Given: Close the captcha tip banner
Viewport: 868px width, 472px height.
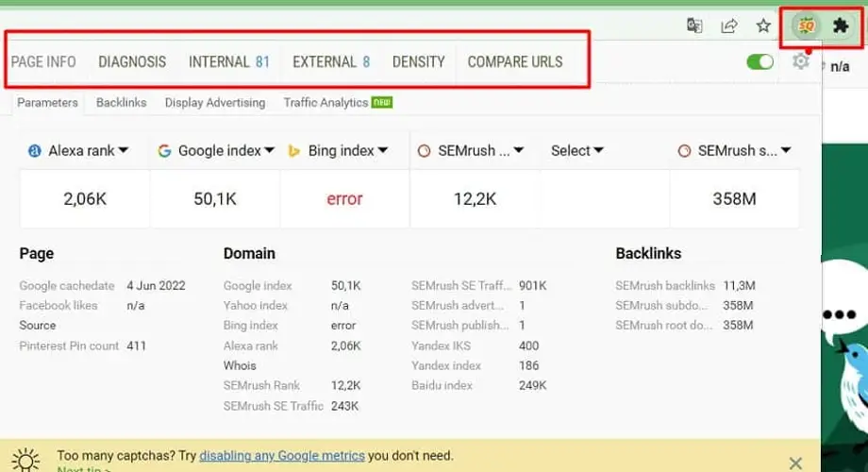Looking at the screenshot, I should pyautogui.click(x=795, y=463).
